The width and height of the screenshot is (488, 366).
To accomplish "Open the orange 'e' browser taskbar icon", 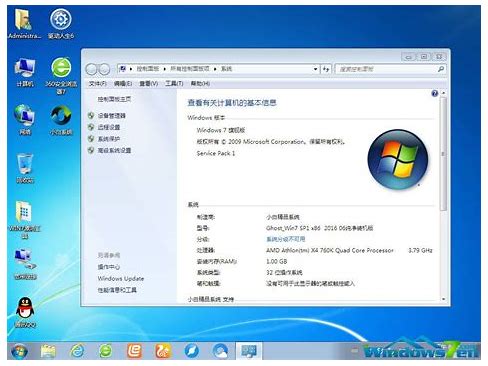I will coord(134,351).
